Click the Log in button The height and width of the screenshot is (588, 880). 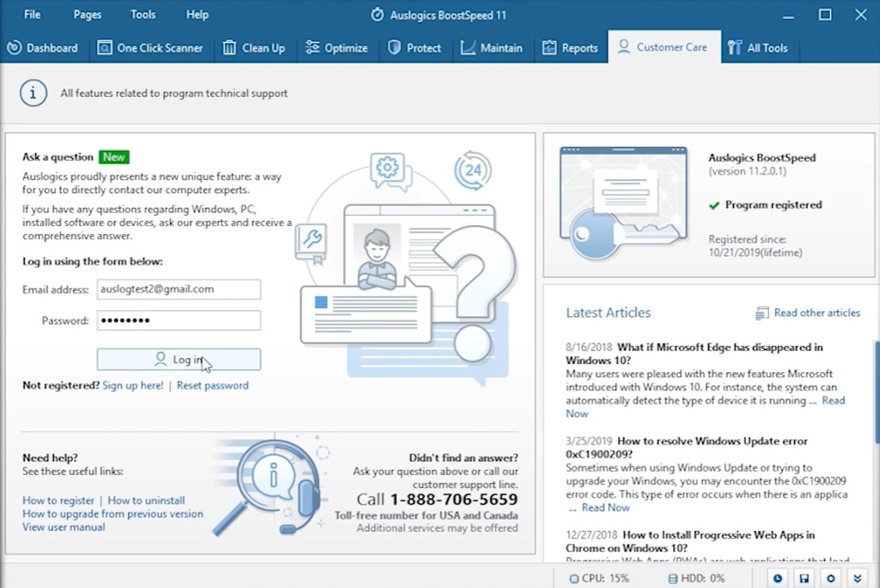[x=179, y=360]
